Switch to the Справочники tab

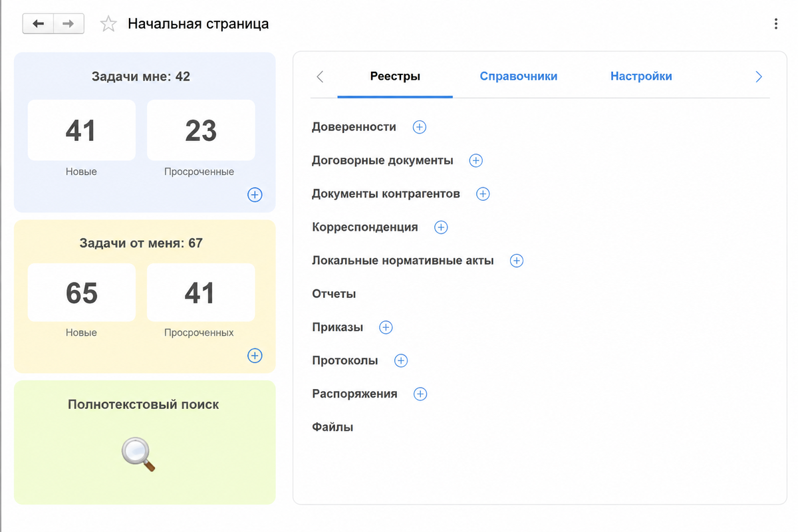[519, 76]
